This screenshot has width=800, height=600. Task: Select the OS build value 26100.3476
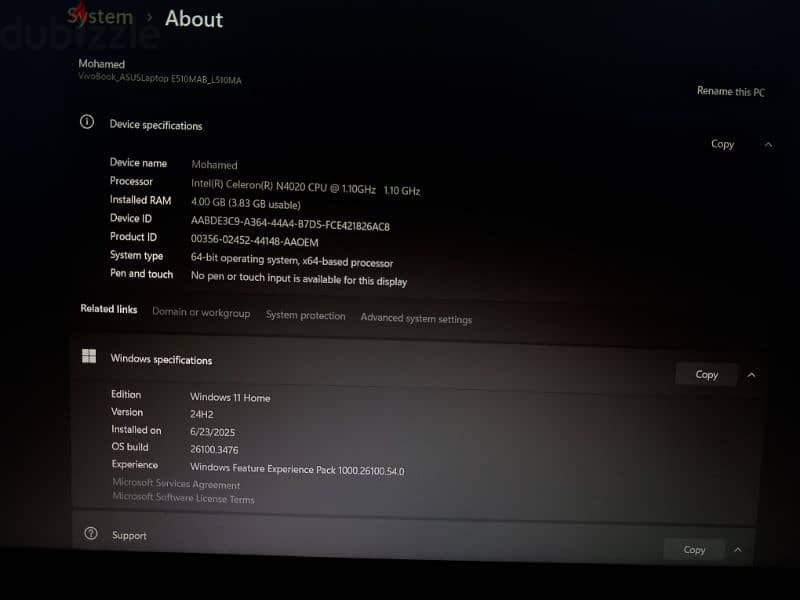[x=214, y=449]
